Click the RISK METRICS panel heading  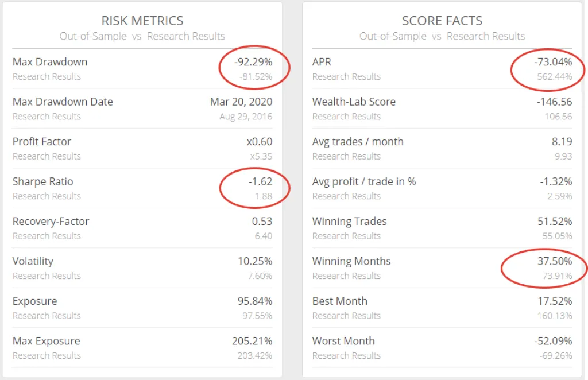click(142, 21)
